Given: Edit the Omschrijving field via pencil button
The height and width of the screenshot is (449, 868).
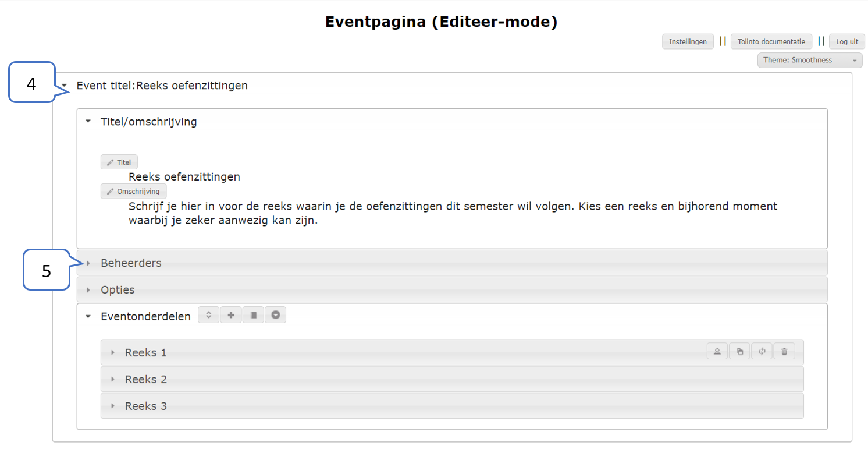Looking at the screenshot, I should coord(134,191).
